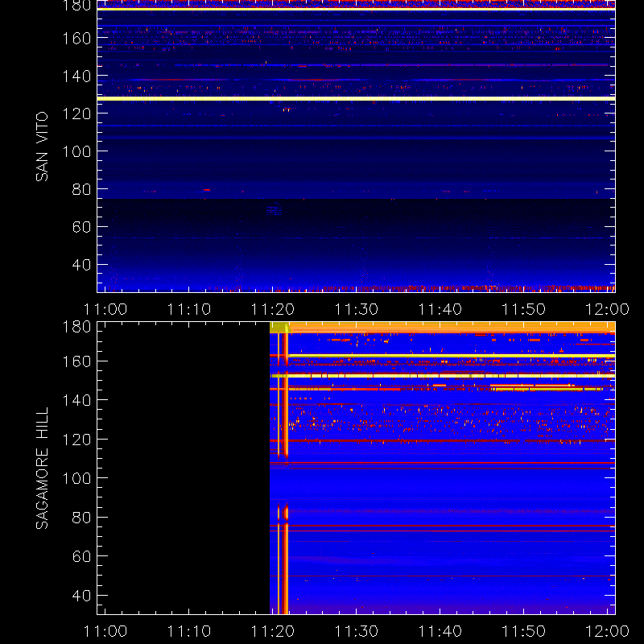644x644 pixels.
Task: Select the 100 tick label on SAN VITO axis
Action: (76, 151)
